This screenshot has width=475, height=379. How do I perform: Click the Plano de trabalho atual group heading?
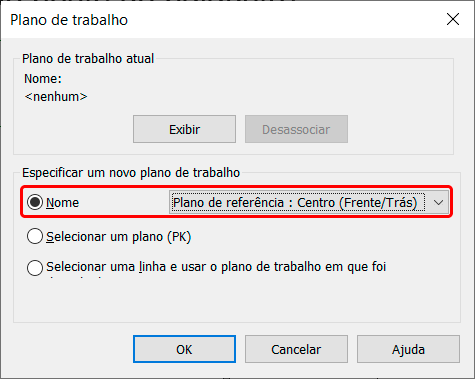(x=88, y=59)
